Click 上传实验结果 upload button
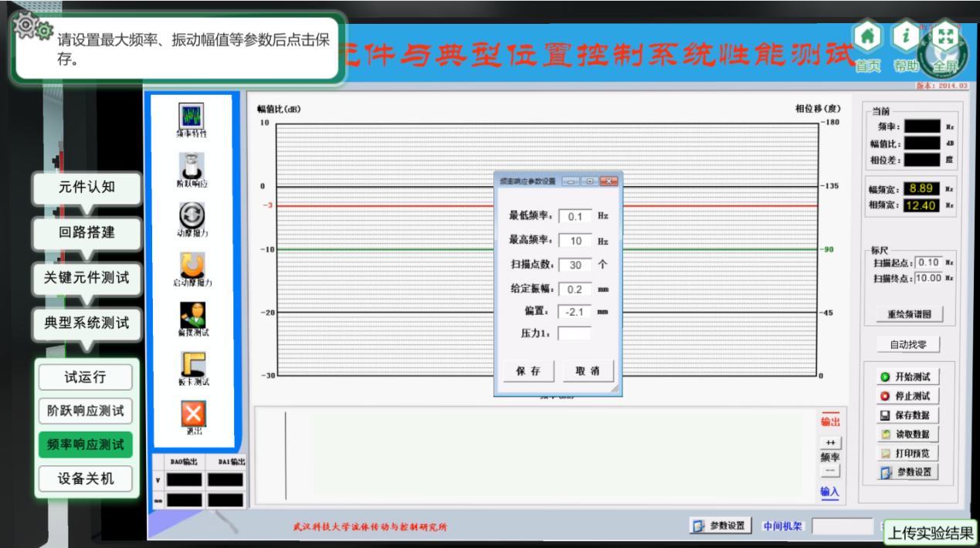 pos(931,533)
